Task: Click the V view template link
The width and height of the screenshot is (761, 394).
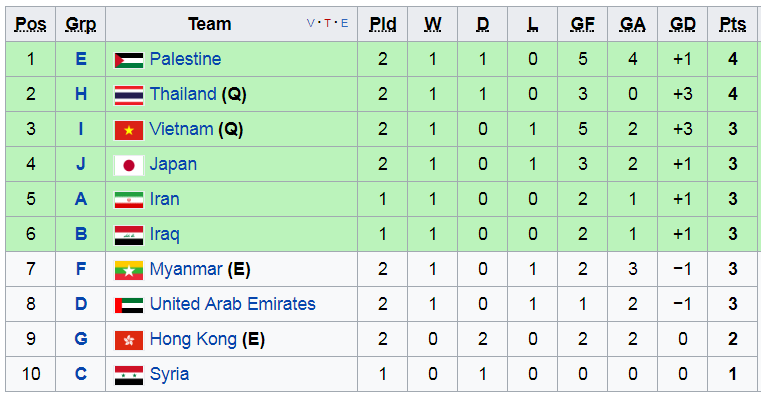Action: [311, 23]
